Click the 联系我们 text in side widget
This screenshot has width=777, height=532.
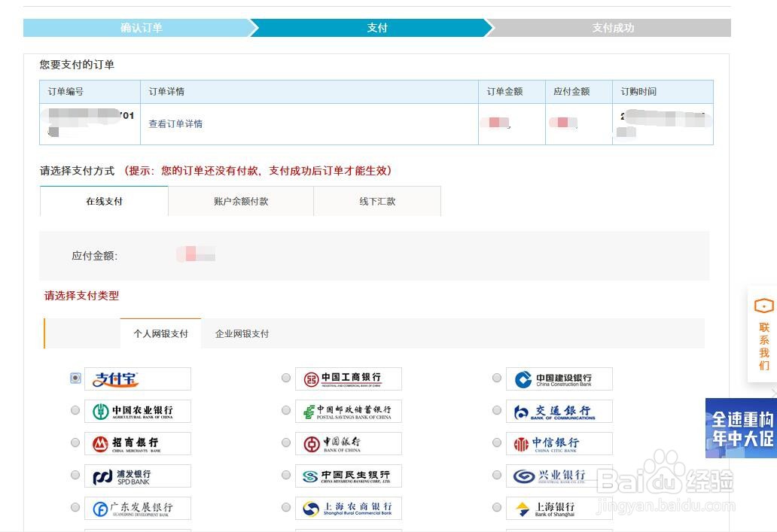pos(764,347)
